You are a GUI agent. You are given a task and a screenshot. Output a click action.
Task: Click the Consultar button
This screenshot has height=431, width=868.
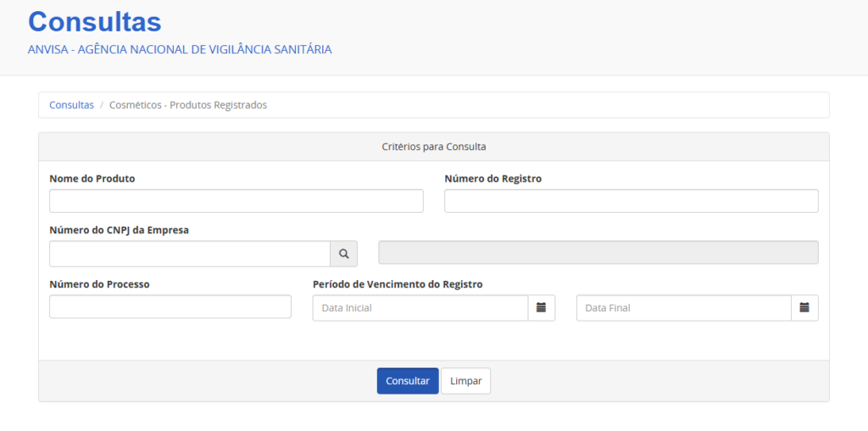(408, 381)
